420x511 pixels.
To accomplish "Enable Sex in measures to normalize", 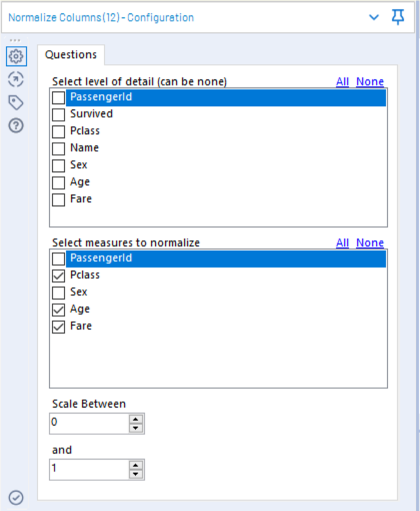I will [x=59, y=292].
